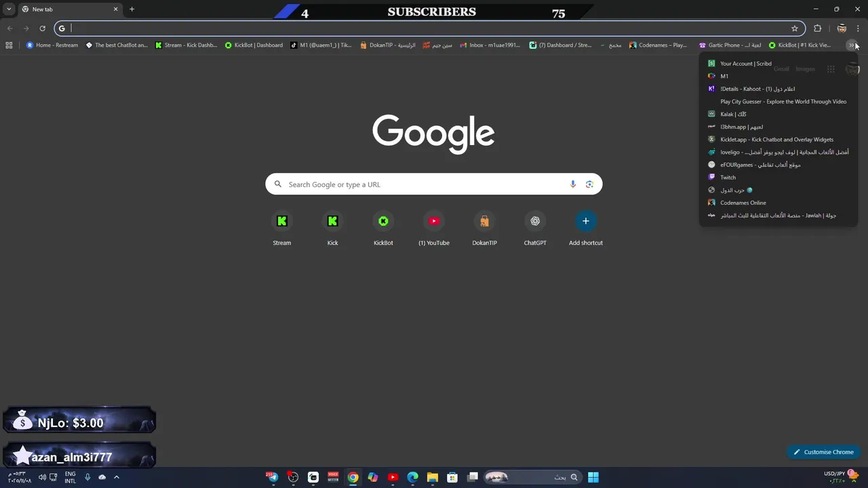
Task: Reload the page with the refresh icon
Action: pos(42,28)
